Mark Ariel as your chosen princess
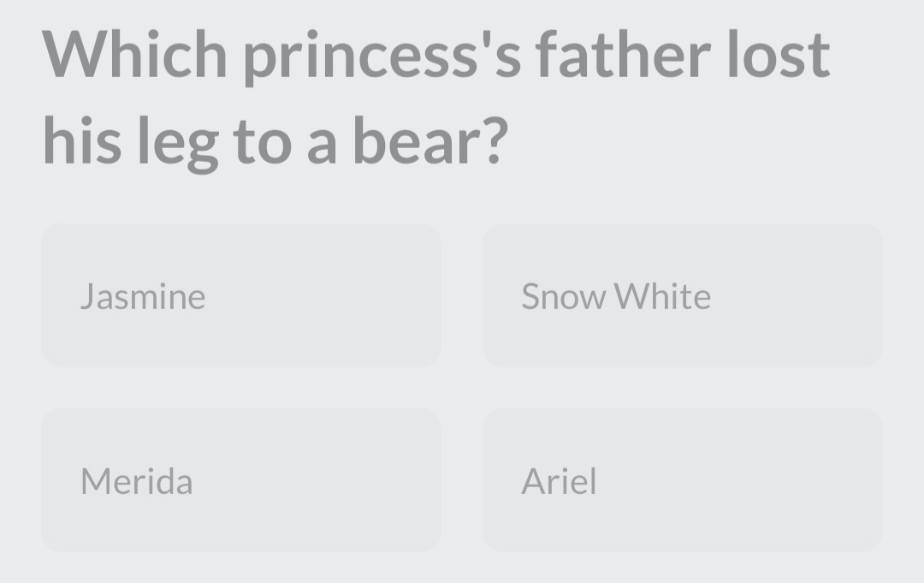This screenshot has width=924, height=583. point(683,479)
